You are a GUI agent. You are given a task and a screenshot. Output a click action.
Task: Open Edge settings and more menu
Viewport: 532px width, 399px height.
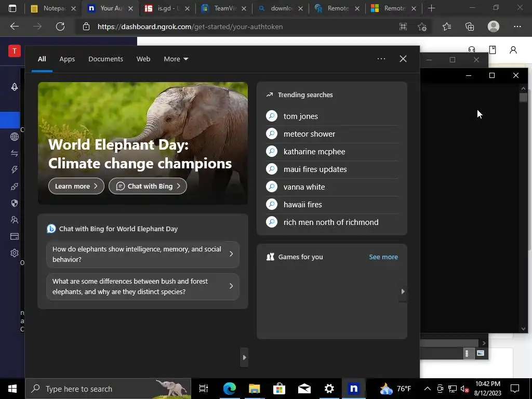click(517, 26)
